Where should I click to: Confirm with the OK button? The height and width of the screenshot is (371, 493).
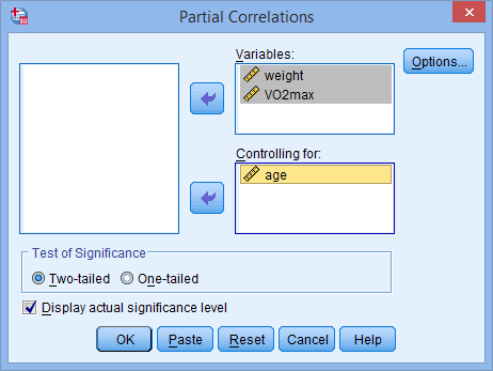[124, 339]
